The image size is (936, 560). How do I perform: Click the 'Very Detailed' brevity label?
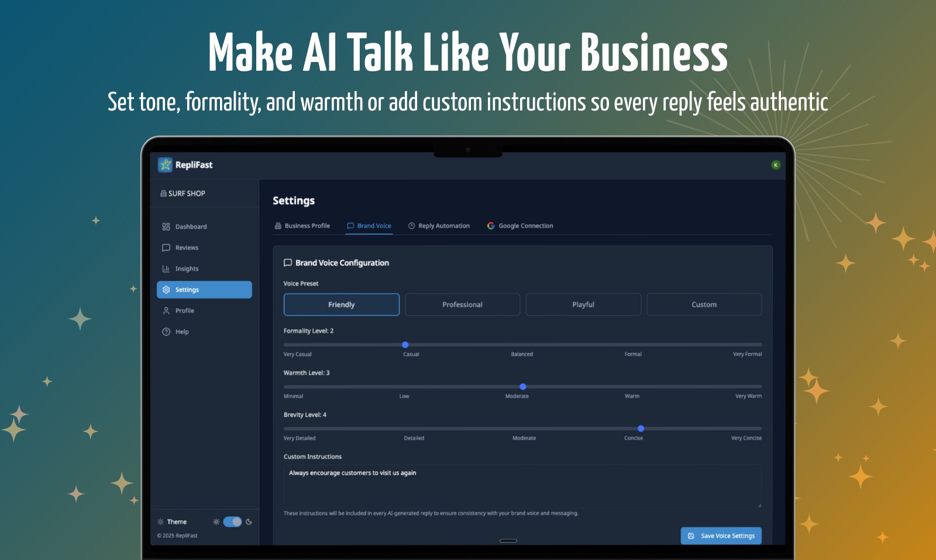300,438
